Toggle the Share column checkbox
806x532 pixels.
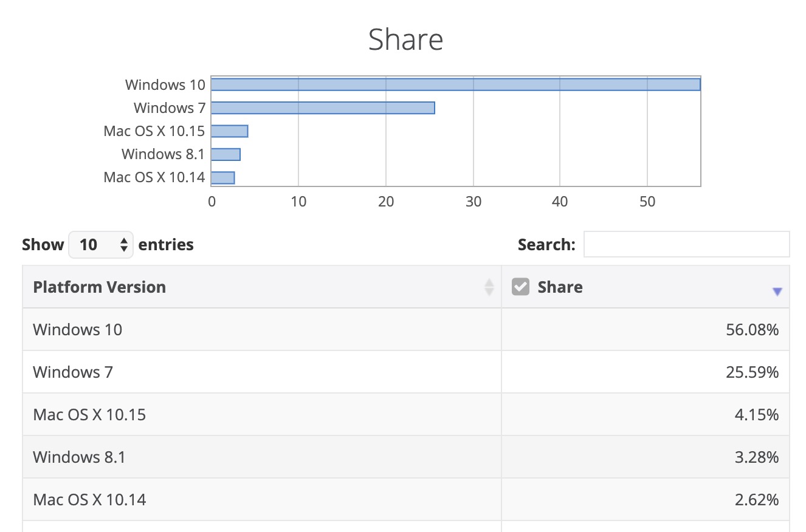(520, 287)
